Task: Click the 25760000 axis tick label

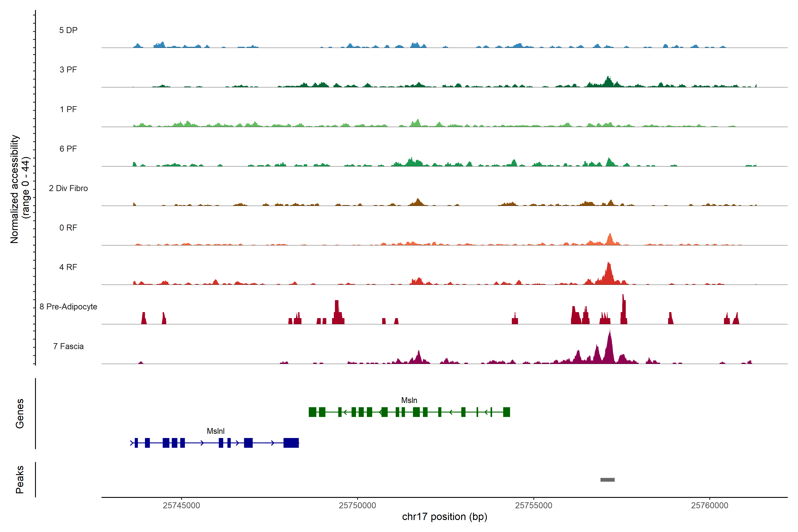Action: tap(710, 506)
